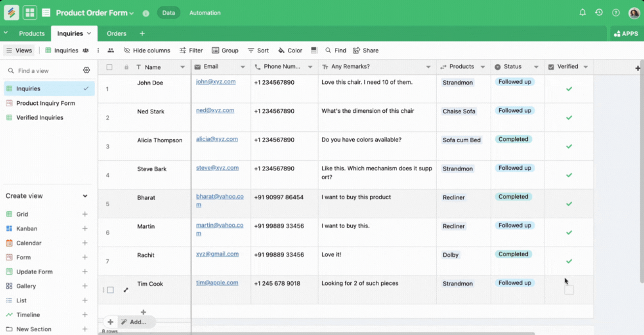
Task: Select the Data tab
Action: point(169,13)
